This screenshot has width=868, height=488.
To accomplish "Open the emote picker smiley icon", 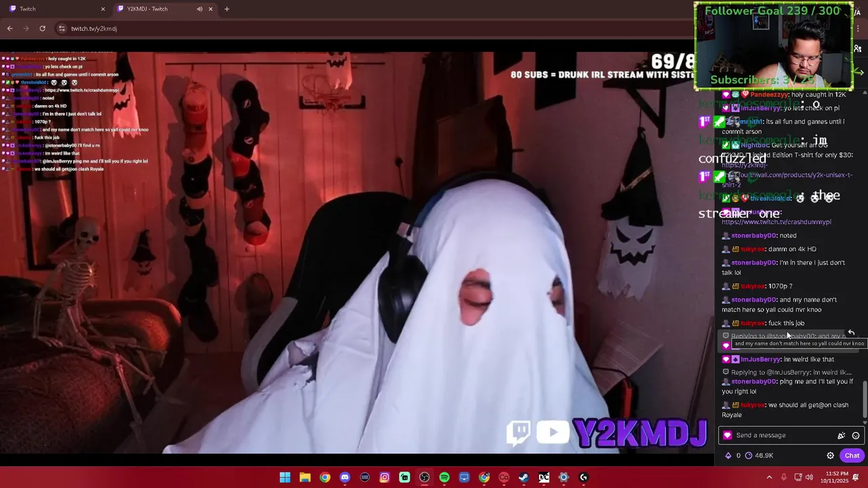I will point(856,436).
